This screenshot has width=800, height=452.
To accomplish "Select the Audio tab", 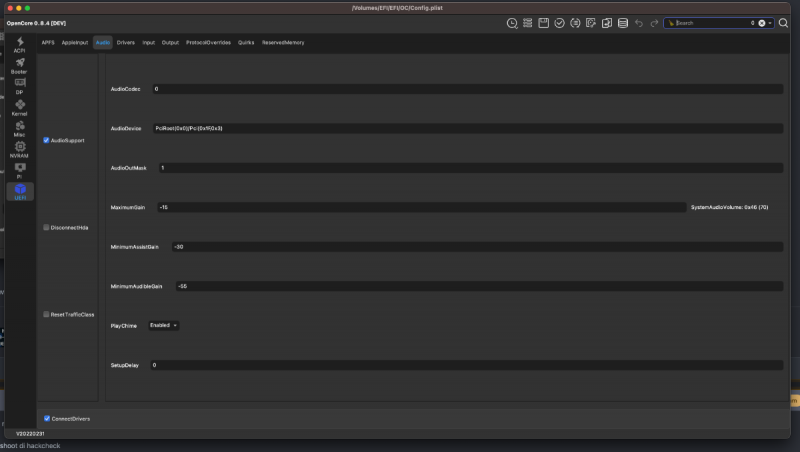I will tap(103, 42).
